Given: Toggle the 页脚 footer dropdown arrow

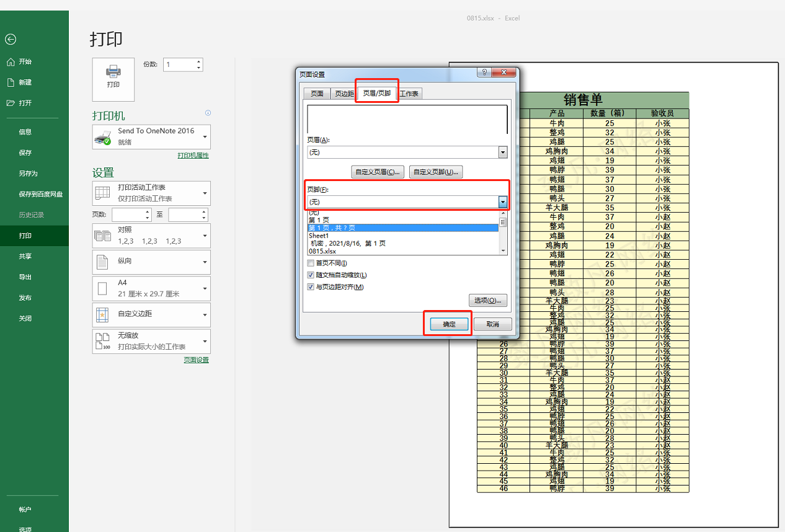Looking at the screenshot, I should (x=503, y=202).
